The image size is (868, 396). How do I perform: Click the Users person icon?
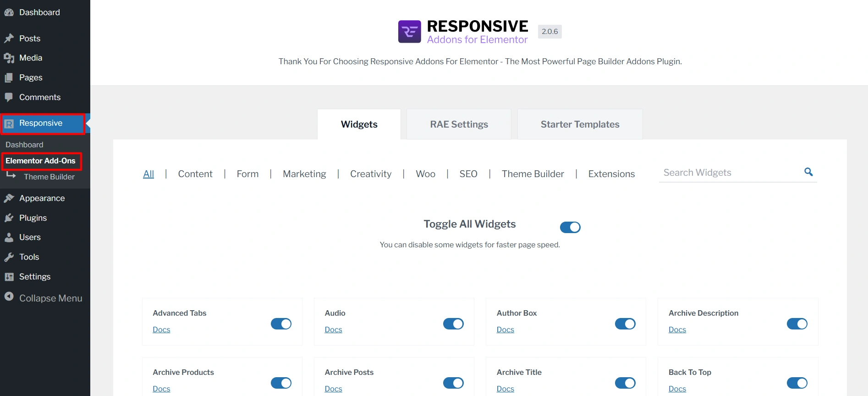9,237
